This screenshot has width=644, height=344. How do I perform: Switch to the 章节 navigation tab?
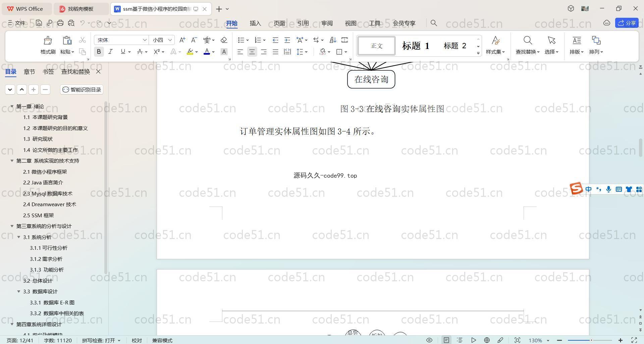(x=29, y=71)
